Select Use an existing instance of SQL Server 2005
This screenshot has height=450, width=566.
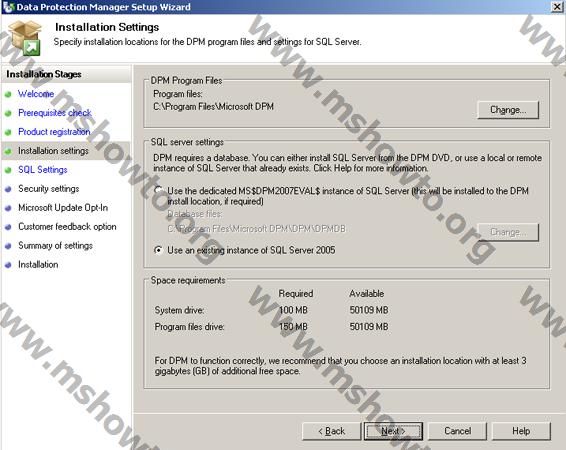[158, 250]
